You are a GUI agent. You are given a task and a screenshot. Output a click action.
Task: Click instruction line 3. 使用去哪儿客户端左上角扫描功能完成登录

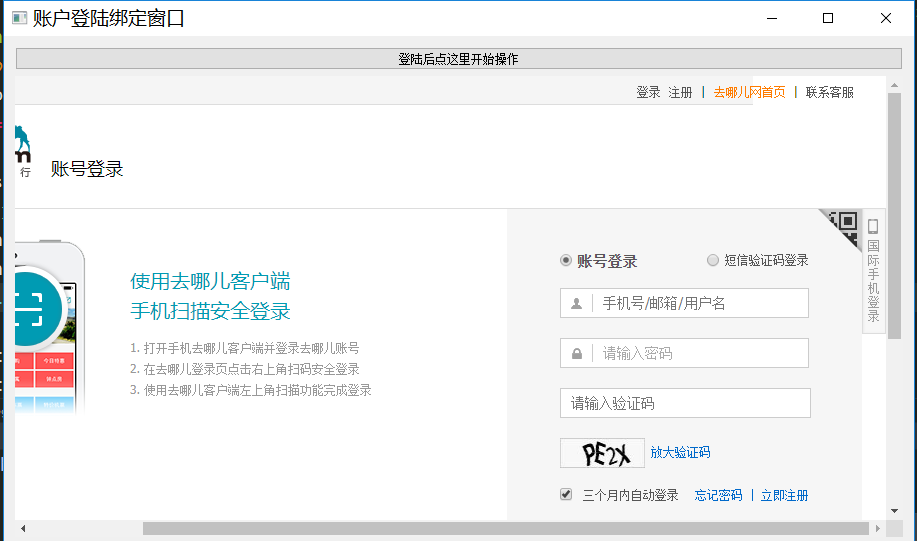[250, 390]
